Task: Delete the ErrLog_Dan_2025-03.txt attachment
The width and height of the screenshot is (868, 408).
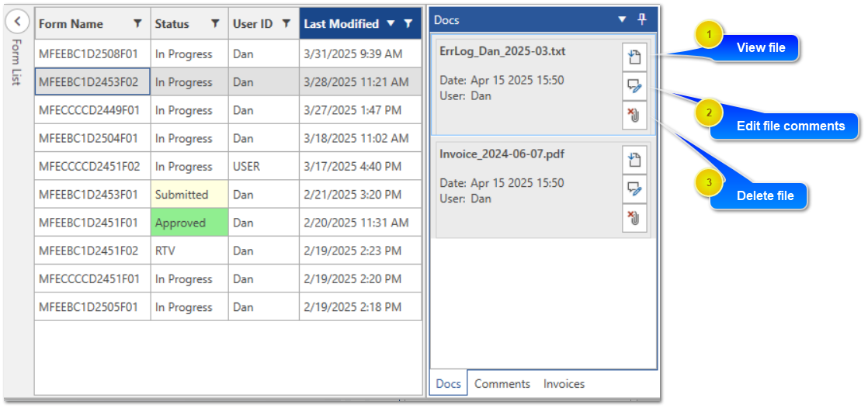Action: click(x=634, y=116)
